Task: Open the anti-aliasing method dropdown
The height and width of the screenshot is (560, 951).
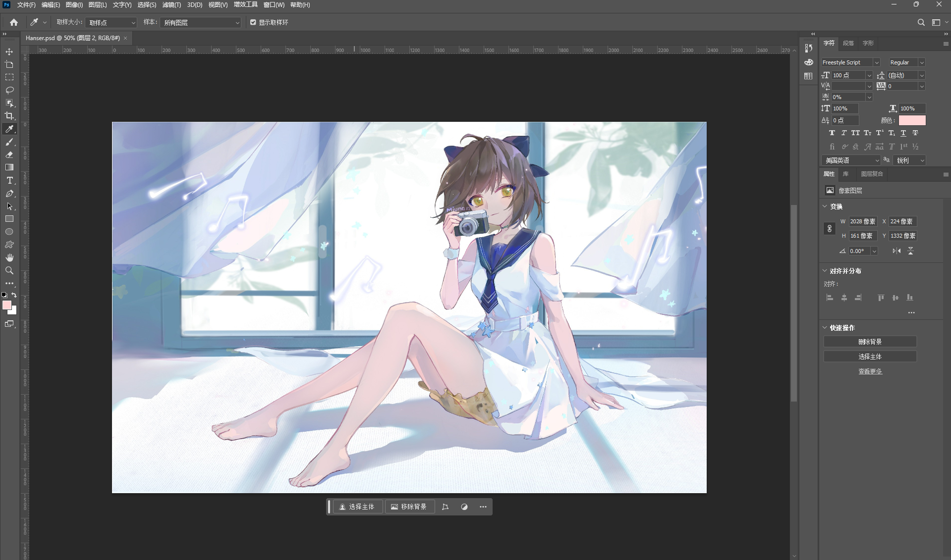Action: coord(909,160)
